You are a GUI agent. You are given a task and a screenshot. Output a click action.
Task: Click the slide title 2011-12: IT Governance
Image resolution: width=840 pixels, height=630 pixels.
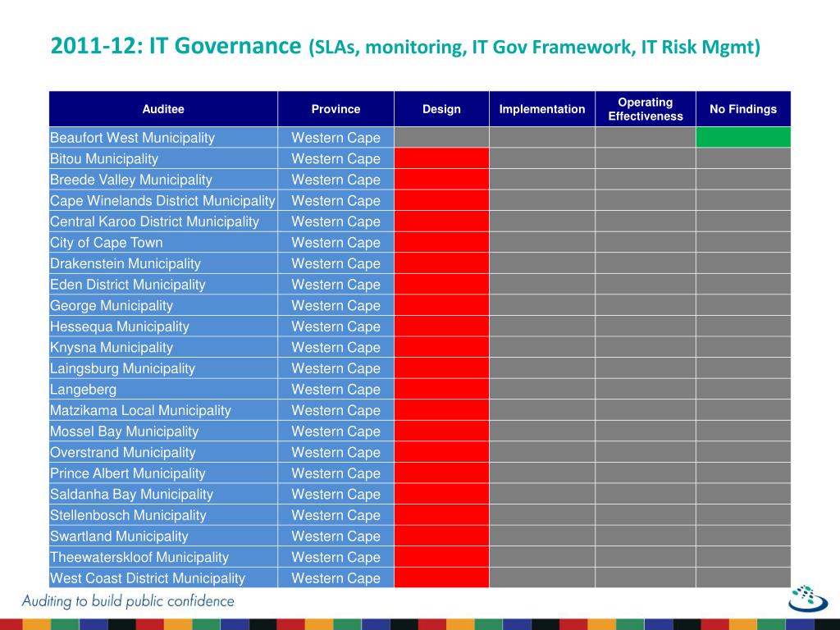(176, 46)
